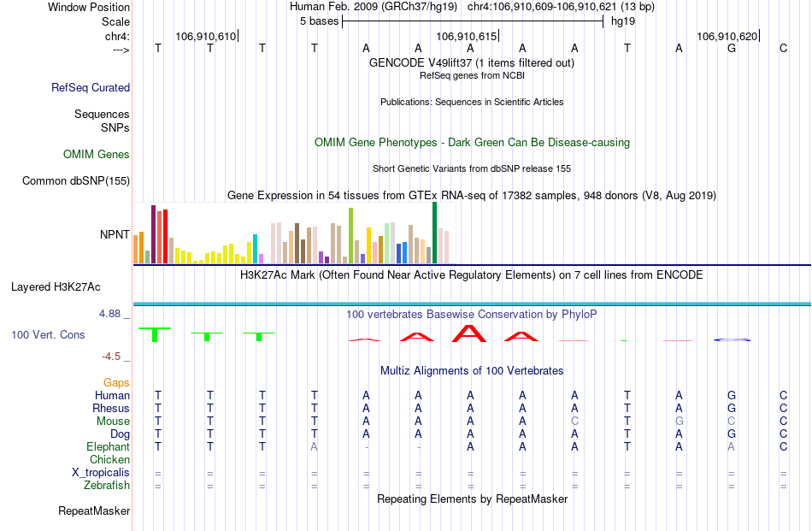Screen dimensions: 812x531
Task: Click the Window Position label
Action: coord(89,7)
